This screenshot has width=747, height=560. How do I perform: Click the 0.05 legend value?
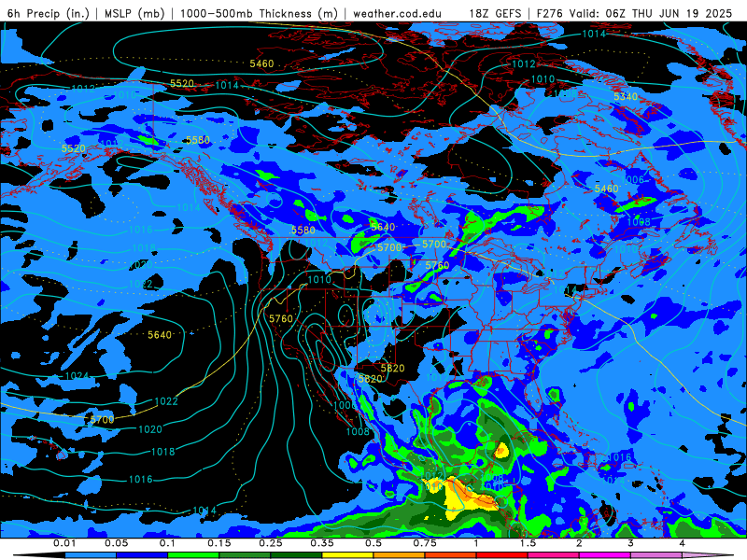[116, 543]
